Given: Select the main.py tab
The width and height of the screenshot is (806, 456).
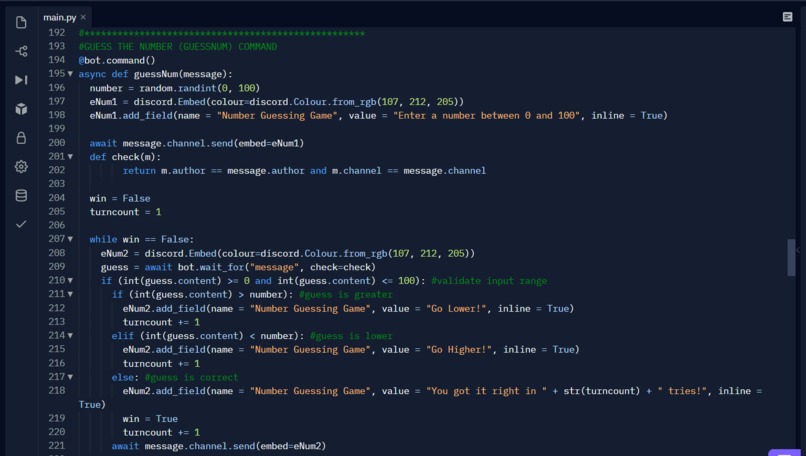Looking at the screenshot, I should (60, 17).
